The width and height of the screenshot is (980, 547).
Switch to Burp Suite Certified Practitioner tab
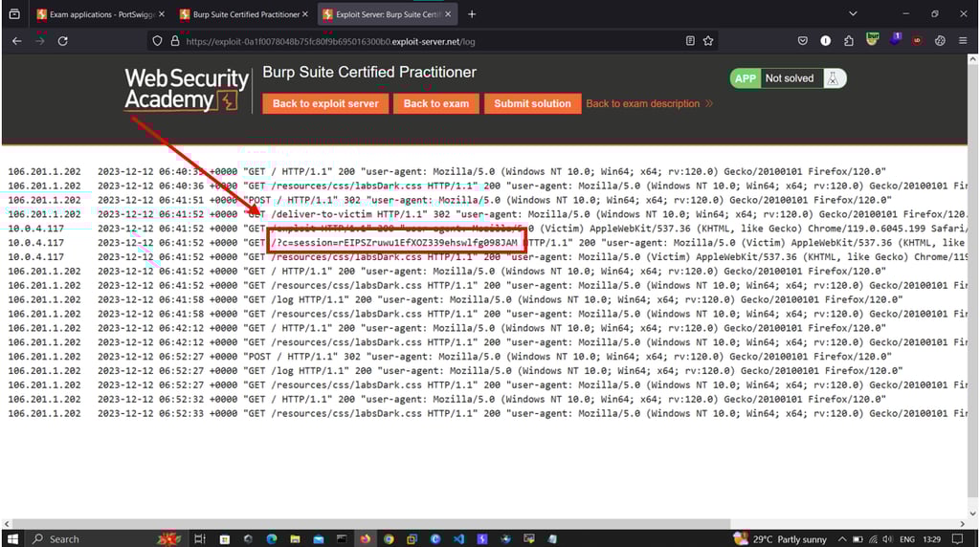tap(239, 13)
